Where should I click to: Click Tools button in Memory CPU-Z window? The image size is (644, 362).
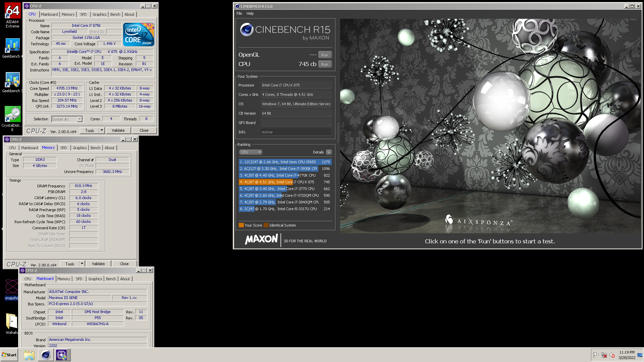70,264
